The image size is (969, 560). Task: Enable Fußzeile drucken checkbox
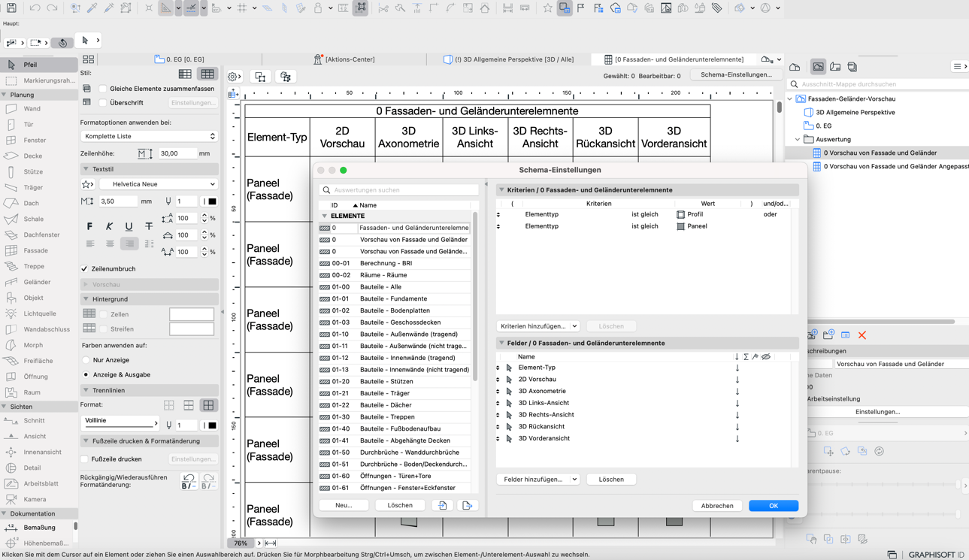click(85, 459)
